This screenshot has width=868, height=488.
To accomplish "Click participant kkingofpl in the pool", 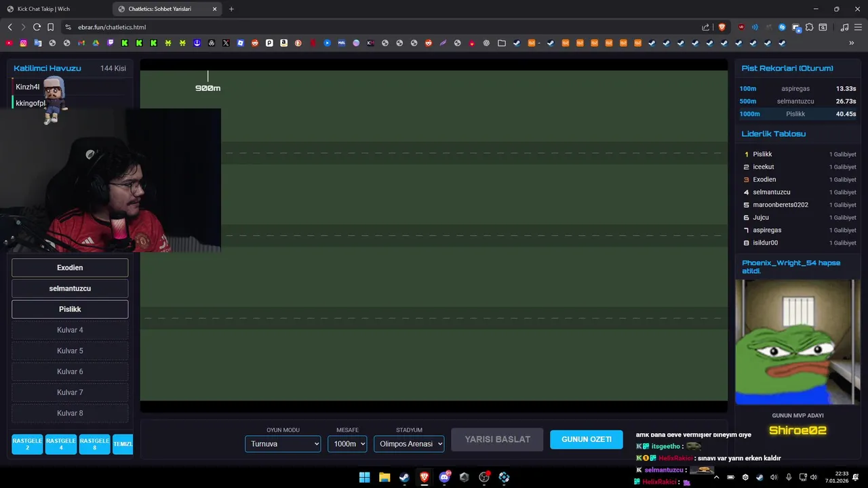I will click(x=31, y=103).
